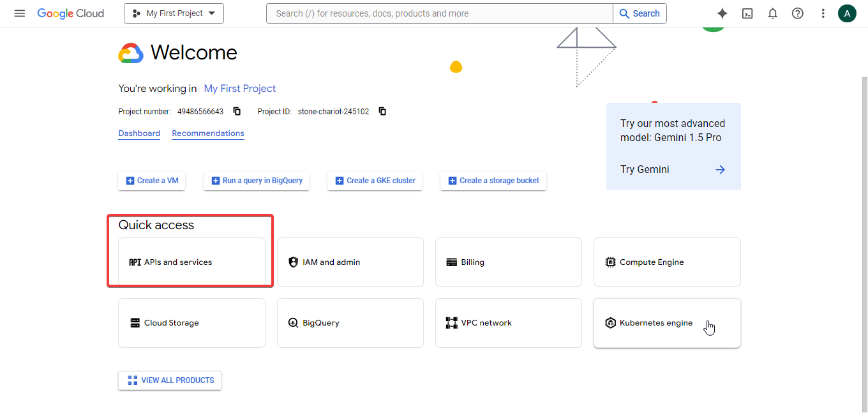Click project ID stone-chariot-245102 text
The height and width of the screenshot is (413, 868).
point(333,112)
